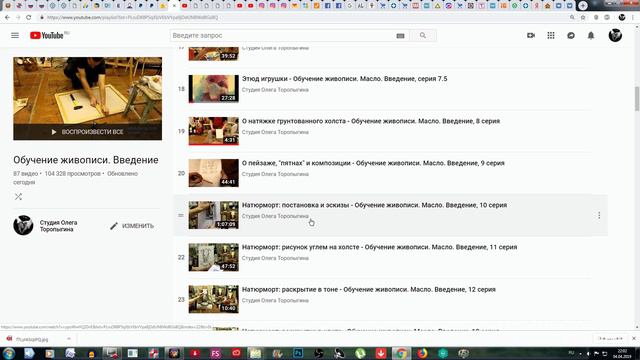Open Firefox from the taskbar
Screen dimensions: 640x360
[x=422, y=353]
